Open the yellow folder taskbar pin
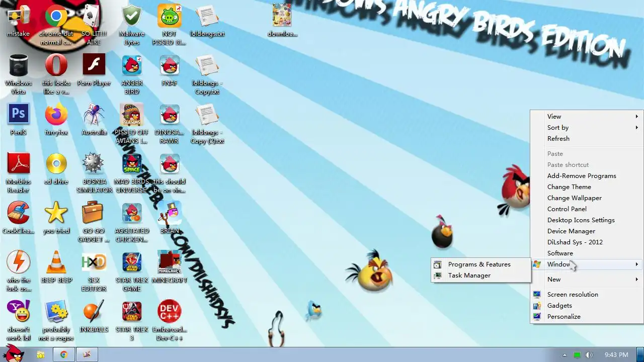Screen dimensions: 644x362 tap(41, 354)
